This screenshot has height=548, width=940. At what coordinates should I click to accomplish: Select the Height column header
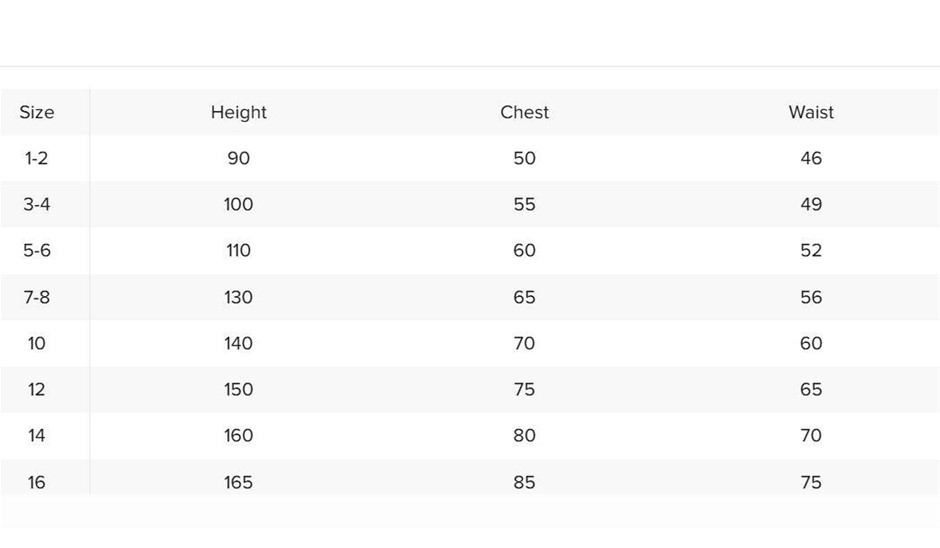click(x=238, y=112)
